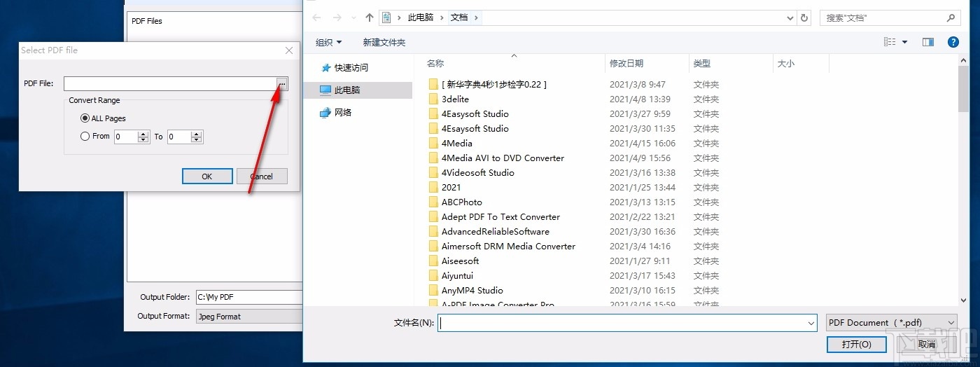
Task: Go forward in file dialog navigation
Action: [337, 18]
